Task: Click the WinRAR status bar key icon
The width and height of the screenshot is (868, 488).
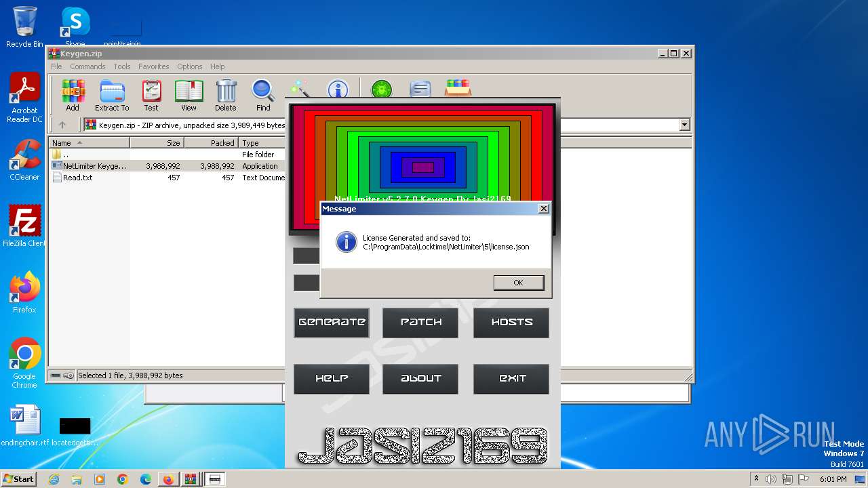Action: 68,375
